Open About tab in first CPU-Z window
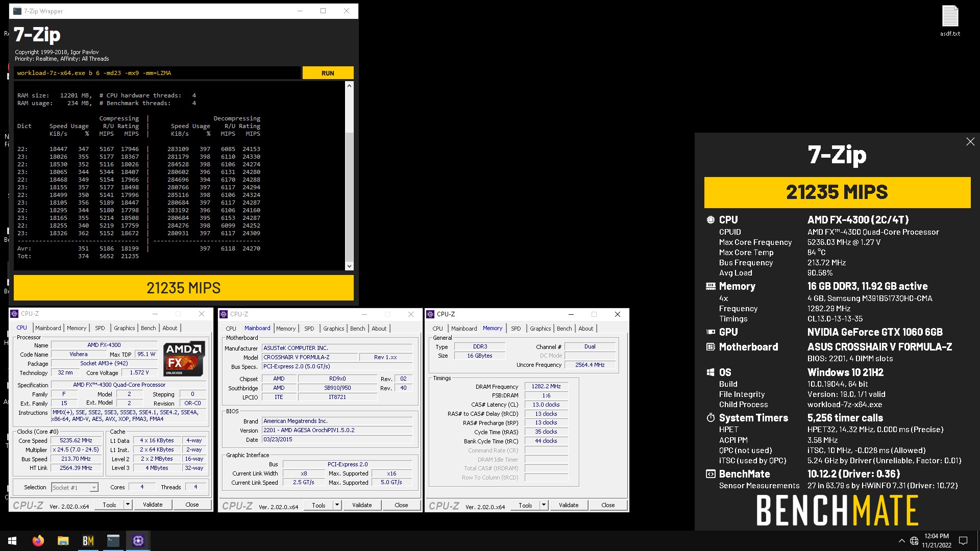 tap(170, 328)
